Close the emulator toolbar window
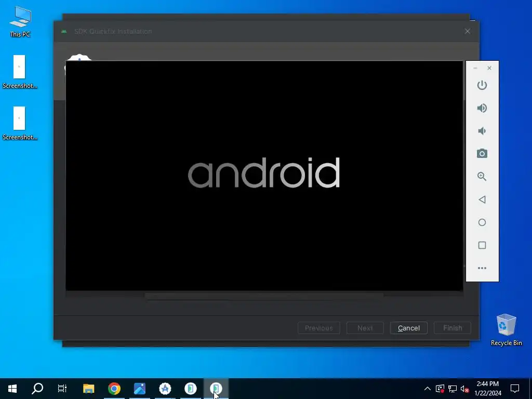Screen dimensions: 532x399 click(x=489, y=68)
